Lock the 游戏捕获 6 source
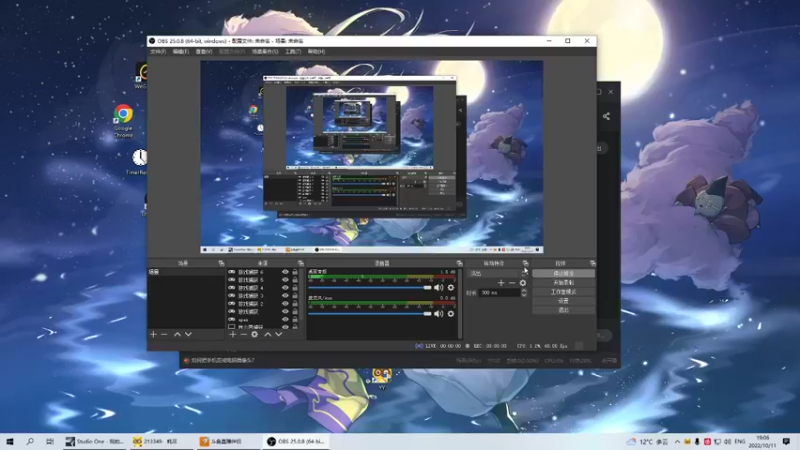Screen dimensions: 800x450 295,272
